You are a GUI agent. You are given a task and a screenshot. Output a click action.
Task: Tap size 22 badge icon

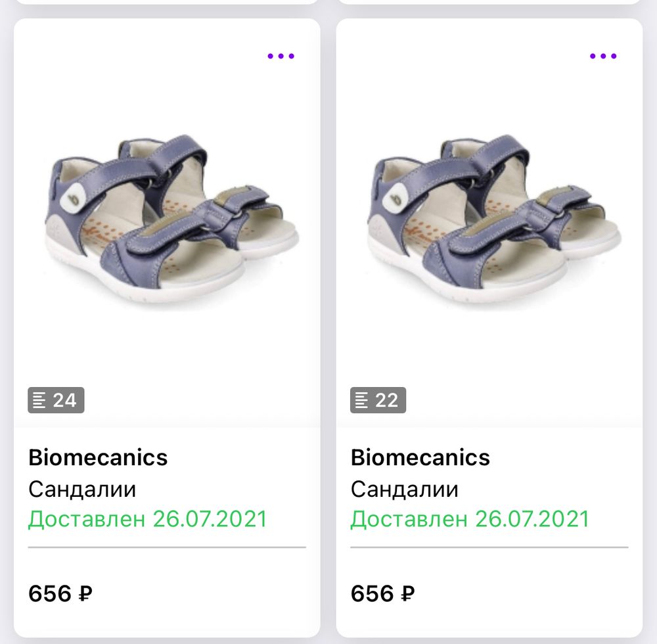click(378, 400)
